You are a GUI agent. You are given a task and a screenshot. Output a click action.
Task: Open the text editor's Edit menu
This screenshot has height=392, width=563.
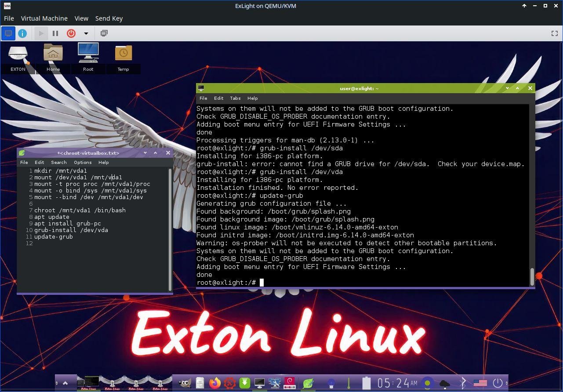(39, 163)
